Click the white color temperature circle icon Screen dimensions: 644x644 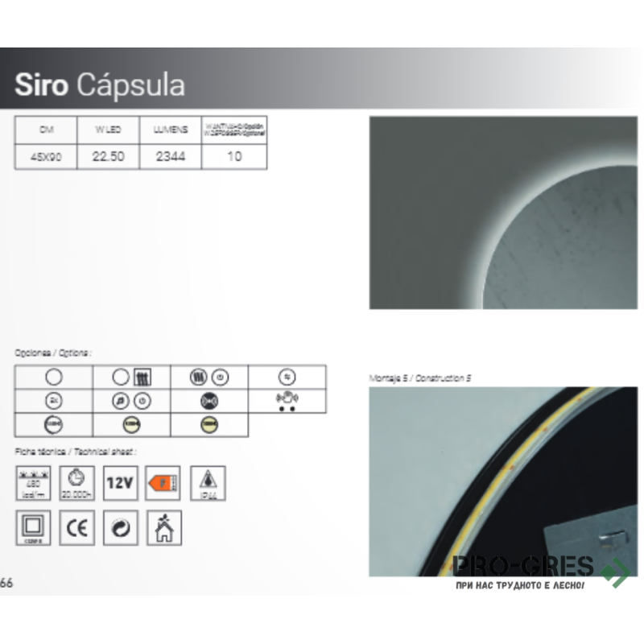(x=53, y=425)
